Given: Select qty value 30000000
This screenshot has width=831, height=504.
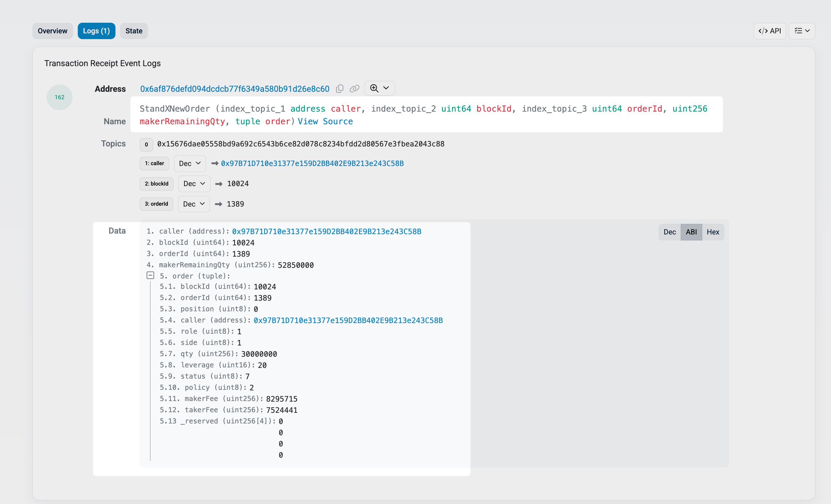Looking at the screenshot, I should pos(259,354).
